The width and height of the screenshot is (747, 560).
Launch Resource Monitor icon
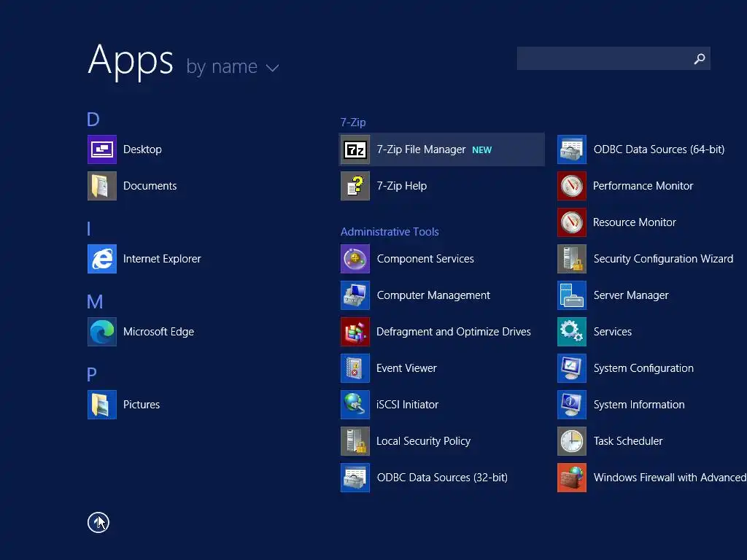coord(572,222)
